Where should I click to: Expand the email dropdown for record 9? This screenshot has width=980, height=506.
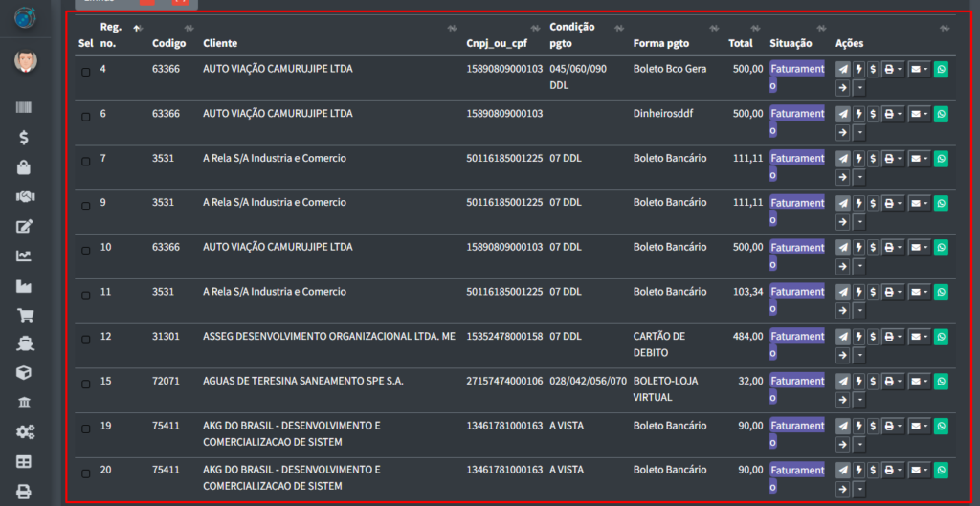click(919, 204)
